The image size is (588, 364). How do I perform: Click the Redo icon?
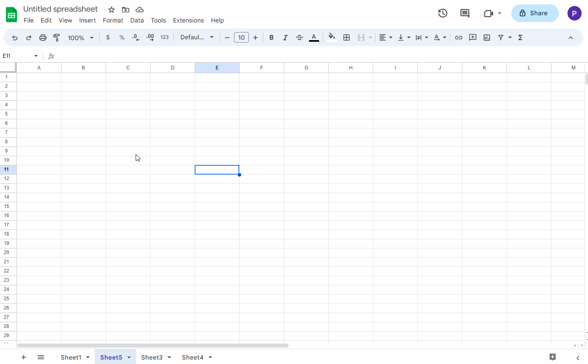(x=29, y=38)
